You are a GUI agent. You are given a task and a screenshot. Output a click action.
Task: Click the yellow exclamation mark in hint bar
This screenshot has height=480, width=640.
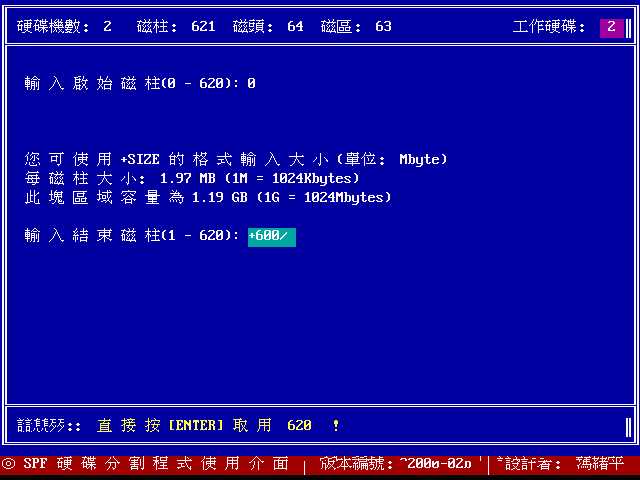pos(335,426)
